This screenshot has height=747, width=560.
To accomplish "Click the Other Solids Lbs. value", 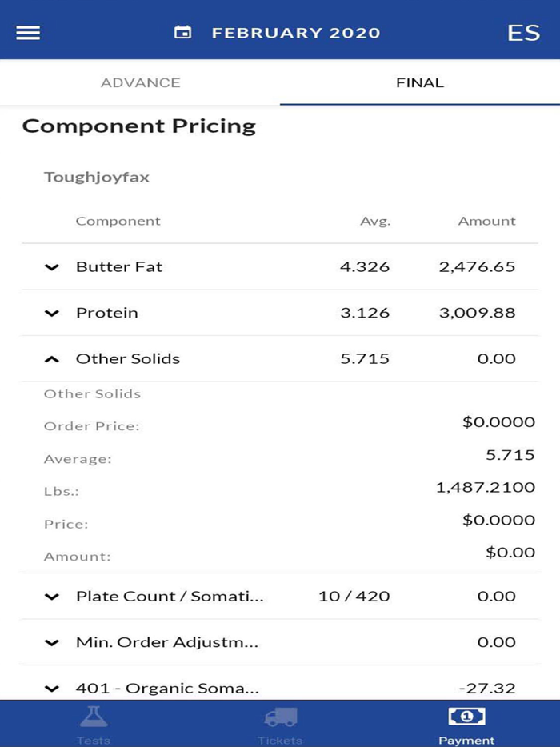I will (485, 487).
